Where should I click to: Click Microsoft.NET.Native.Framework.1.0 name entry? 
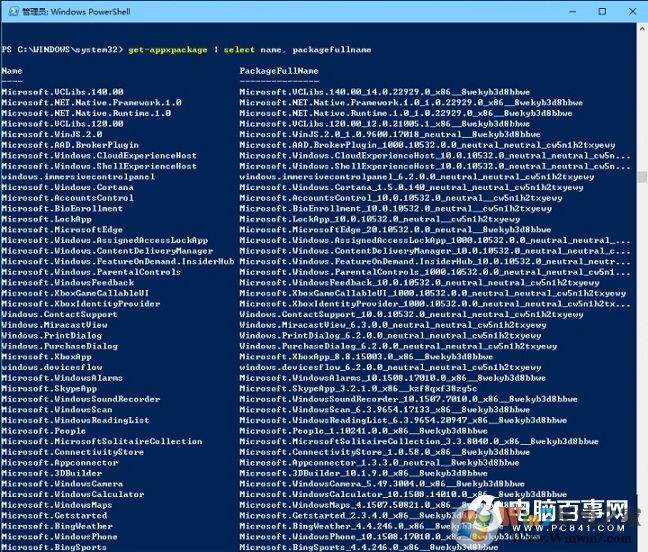coord(91,102)
